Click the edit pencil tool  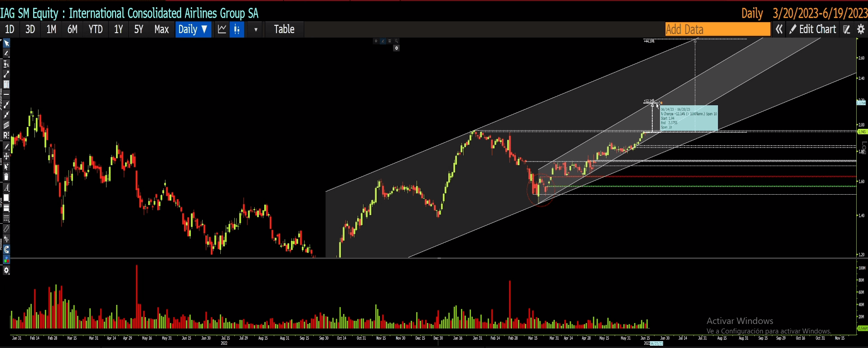[x=6, y=146]
